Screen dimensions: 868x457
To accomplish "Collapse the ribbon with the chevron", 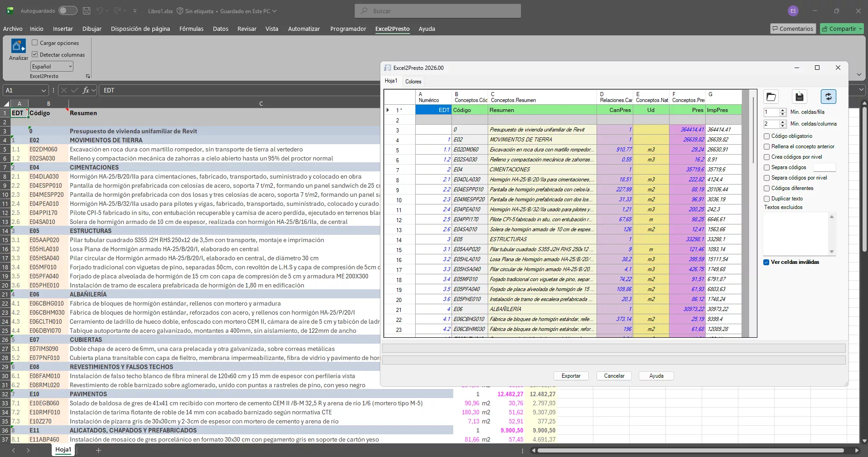I will point(859,74).
